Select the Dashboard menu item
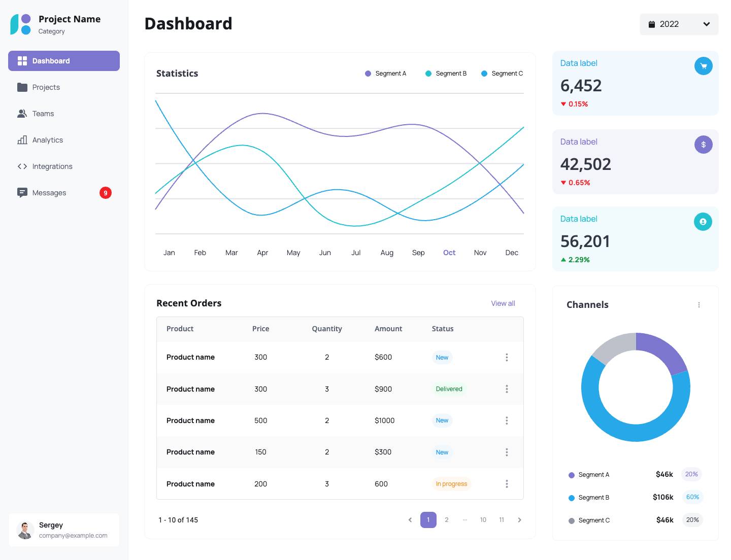Image resolution: width=731 pixels, height=560 pixels. coord(64,61)
